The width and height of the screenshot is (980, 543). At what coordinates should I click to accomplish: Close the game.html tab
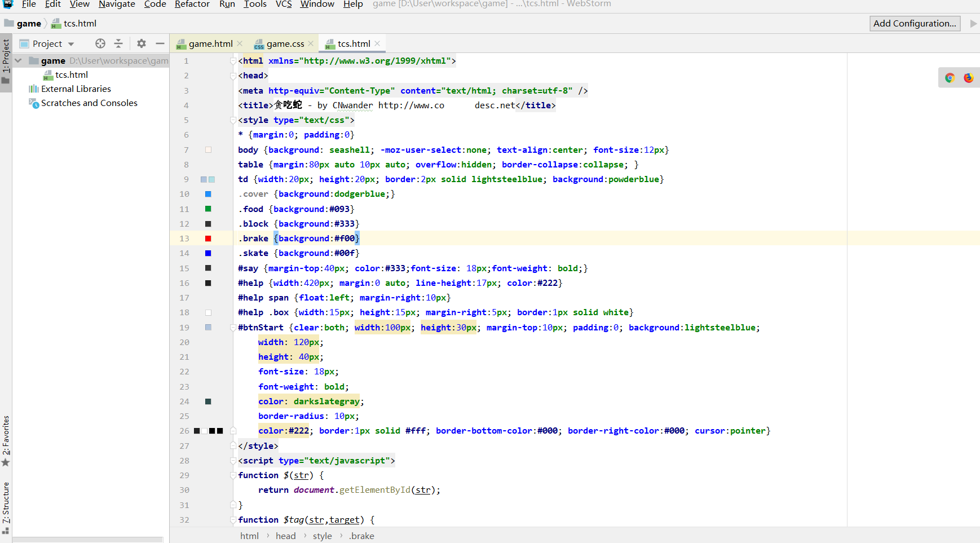pos(240,43)
